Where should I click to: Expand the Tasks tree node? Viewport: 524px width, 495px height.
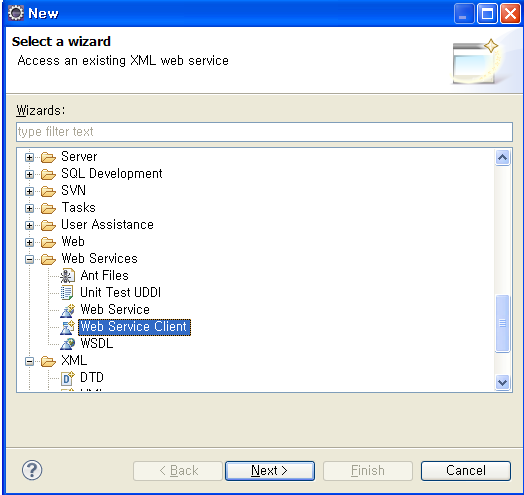tap(29, 209)
